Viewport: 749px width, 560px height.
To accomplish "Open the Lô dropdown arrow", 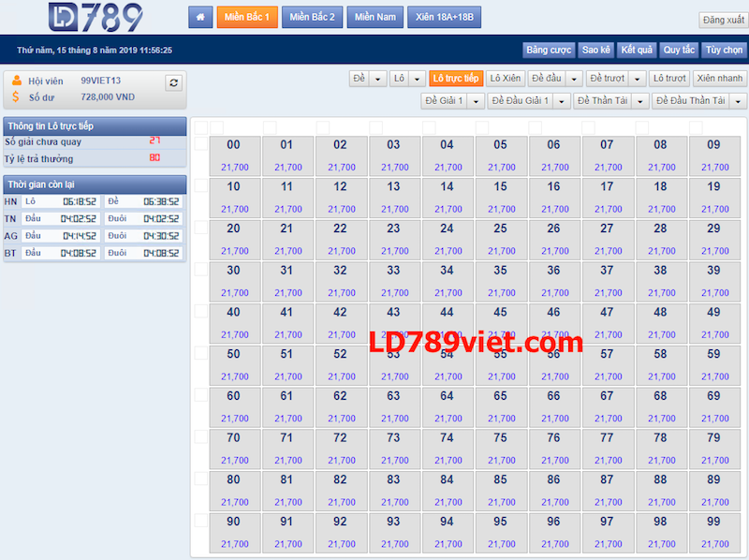I will (x=417, y=79).
